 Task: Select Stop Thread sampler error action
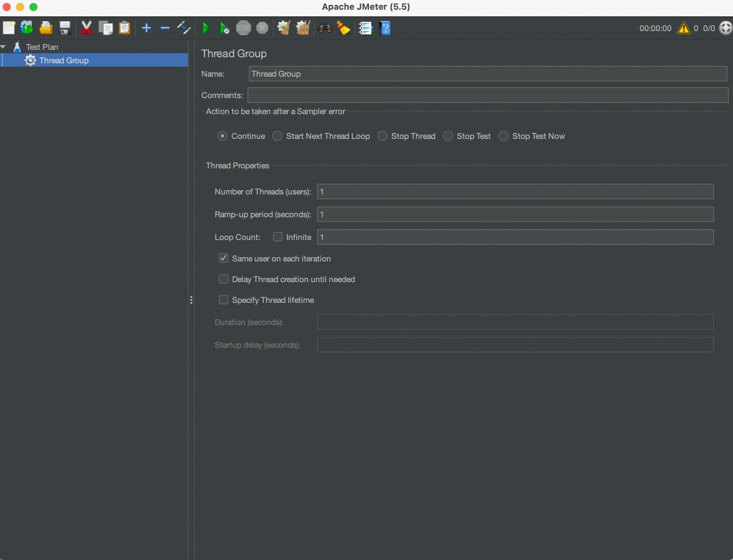[383, 136]
